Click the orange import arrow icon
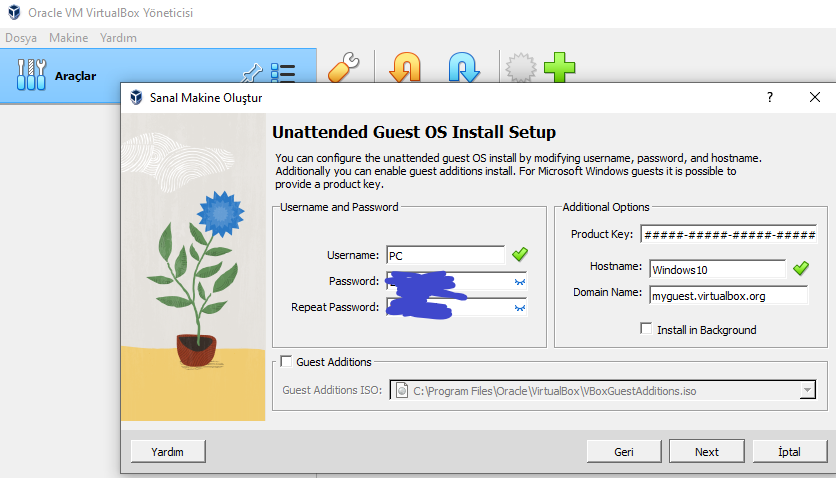 pos(405,68)
